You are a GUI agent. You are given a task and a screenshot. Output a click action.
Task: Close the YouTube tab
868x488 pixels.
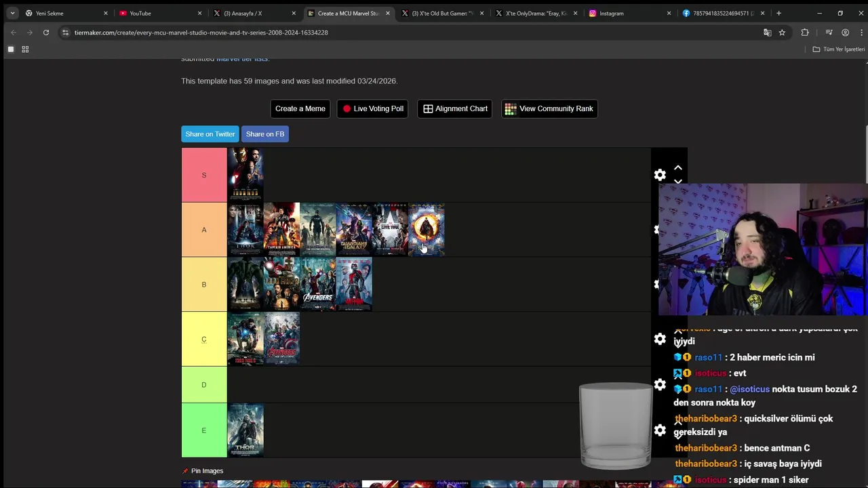tap(199, 13)
